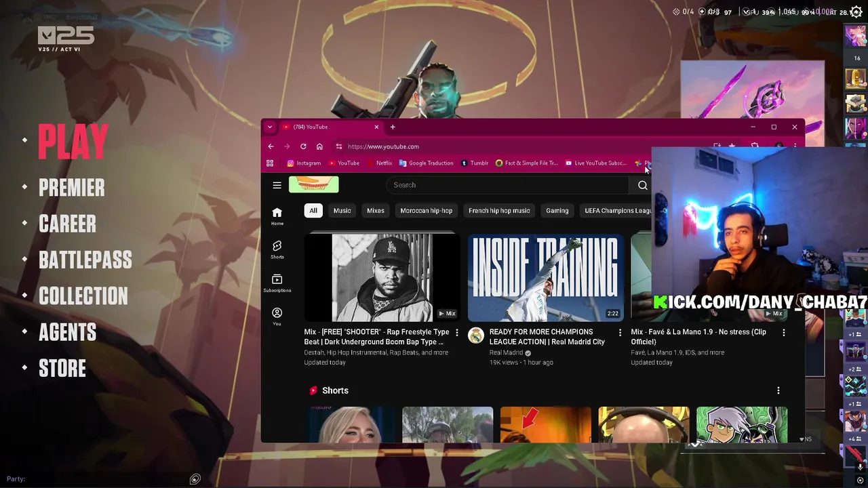Open AGENTS in the Valorant menu
Screen dimensions: 868x488
tap(67, 332)
